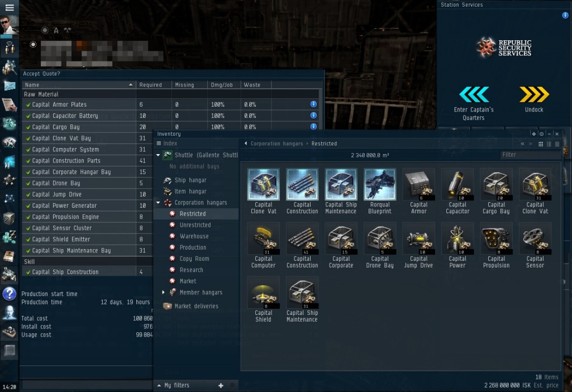Open the character portrait sheet

[x=9, y=26]
